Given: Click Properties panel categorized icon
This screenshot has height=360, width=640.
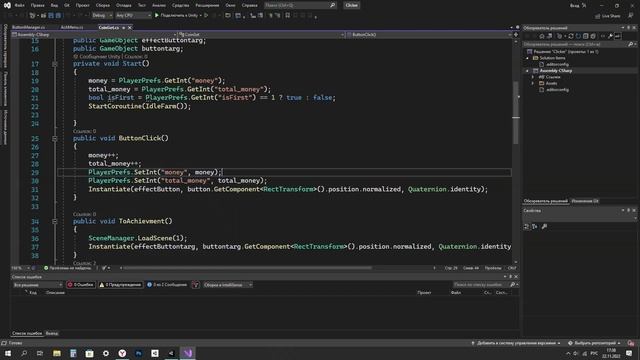Looking at the screenshot, I should (x=527, y=227).
